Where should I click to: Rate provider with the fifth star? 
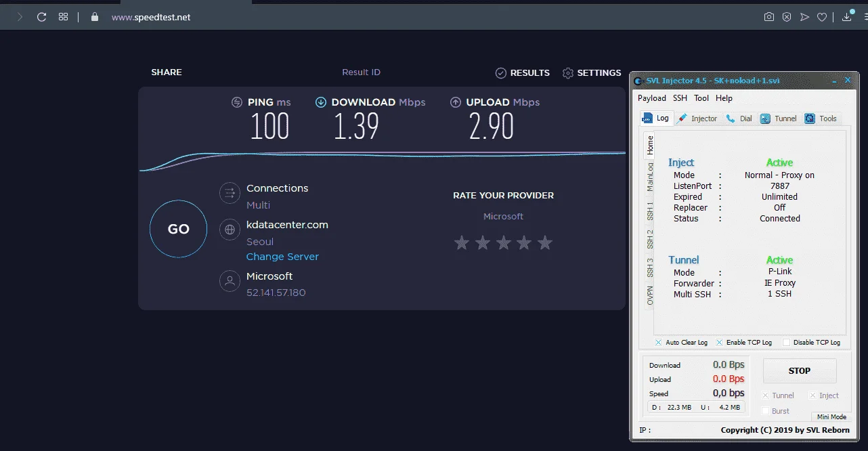coord(545,242)
